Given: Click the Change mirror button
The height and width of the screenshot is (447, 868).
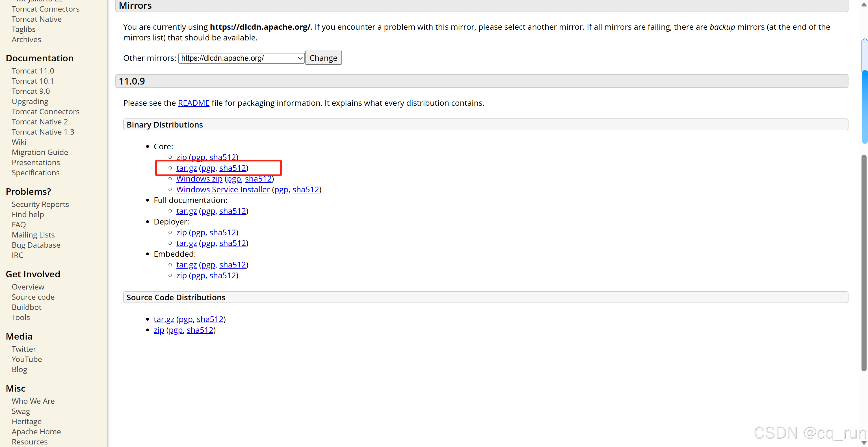Looking at the screenshot, I should [323, 58].
